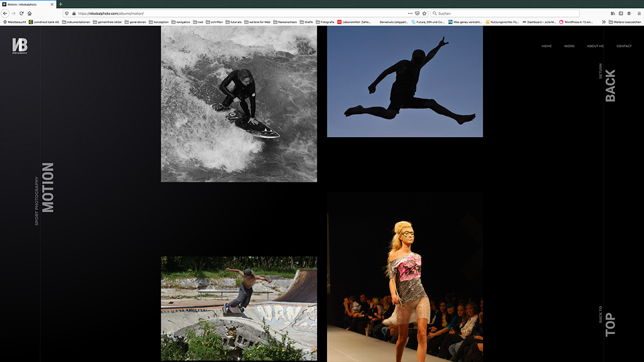Viewport: 644px width, 362px height.
Task: Open the Firefox account icon
Action: click(630, 13)
